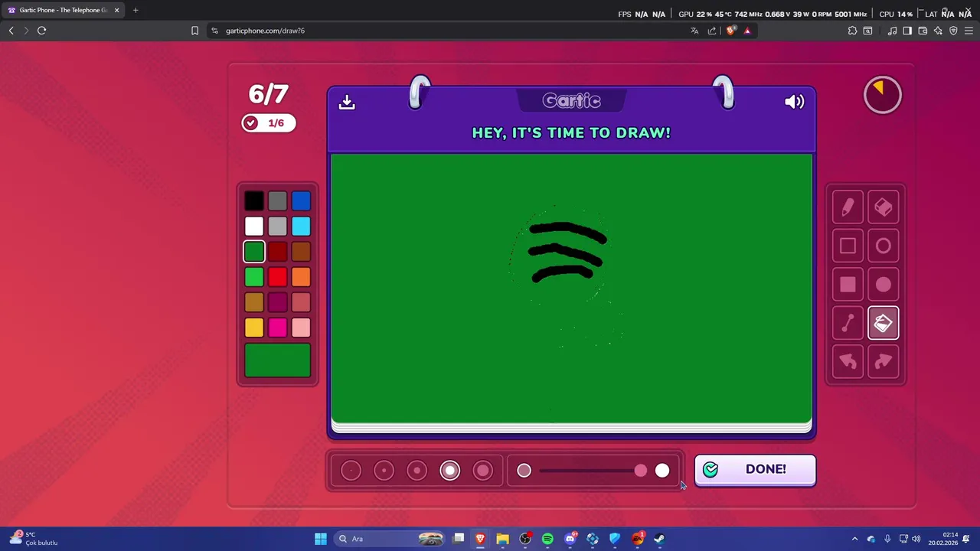Viewport: 980px width, 551px height.
Task: Open the page translate icon
Action: click(694, 31)
